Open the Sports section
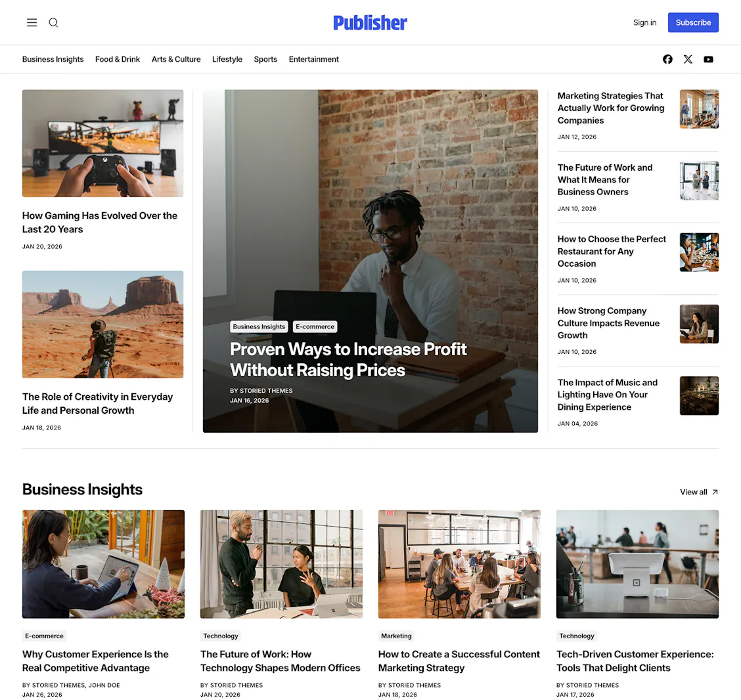Viewport: 741px width, 700px height. [265, 59]
